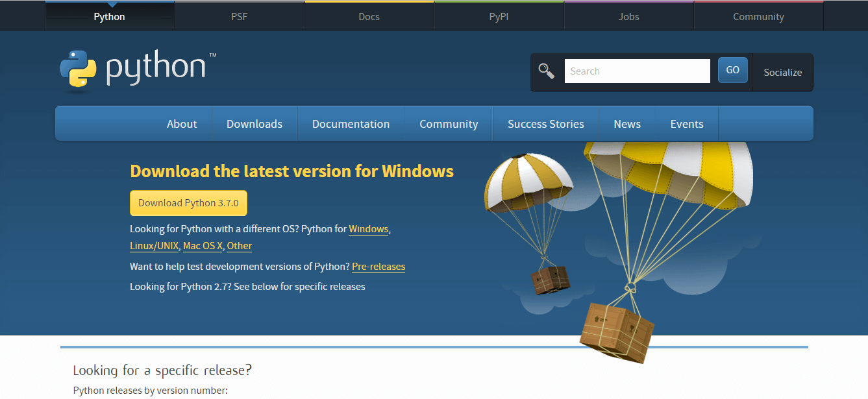Viewport: 868px width, 399px height.
Task: Open the Downloads menu item
Action: 254,124
